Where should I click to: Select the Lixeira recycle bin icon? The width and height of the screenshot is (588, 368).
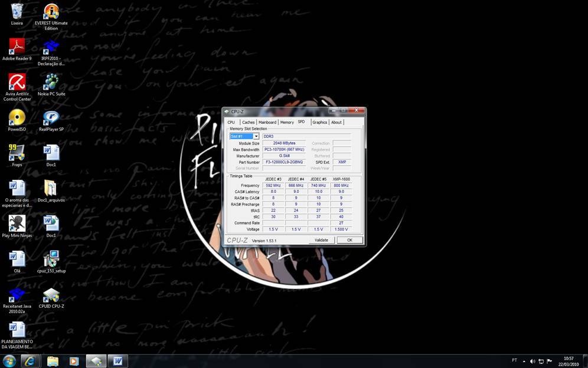point(17,14)
